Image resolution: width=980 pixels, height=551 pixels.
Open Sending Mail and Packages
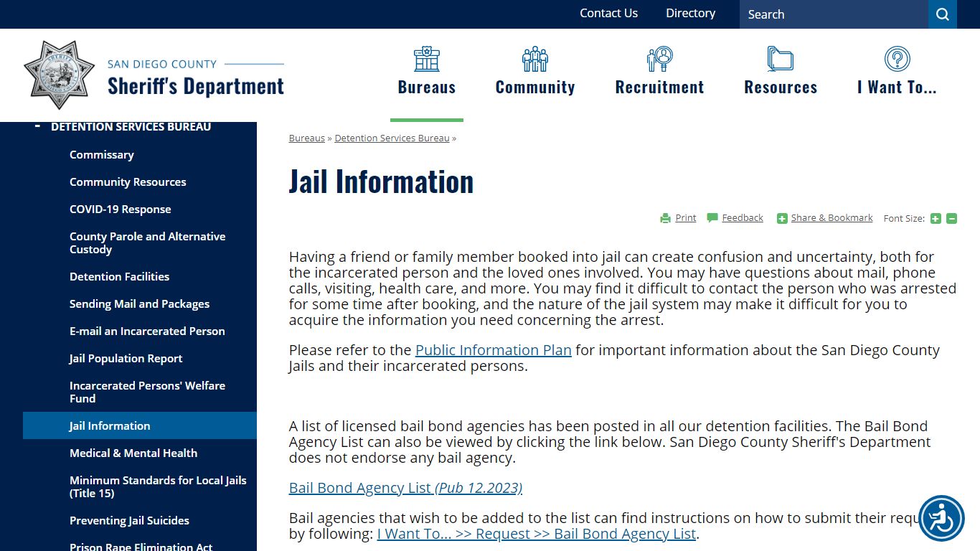(140, 304)
